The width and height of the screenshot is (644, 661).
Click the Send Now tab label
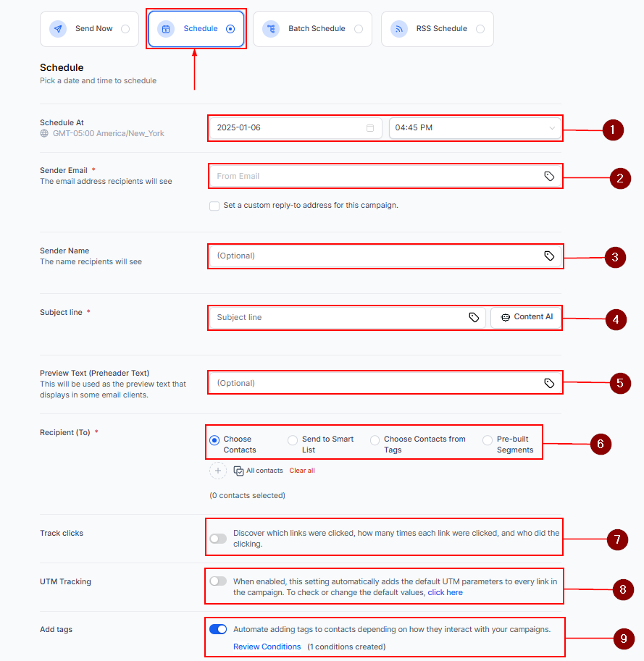(94, 29)
